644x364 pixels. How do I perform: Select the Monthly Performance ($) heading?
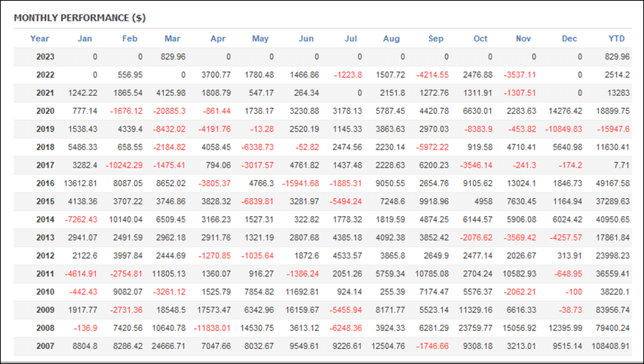point(79,18)
